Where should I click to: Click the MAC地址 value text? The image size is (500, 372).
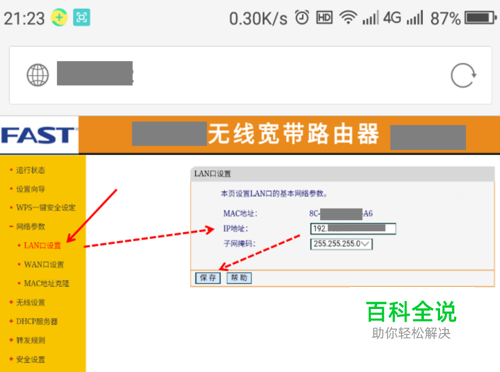[x=341, y=214]
